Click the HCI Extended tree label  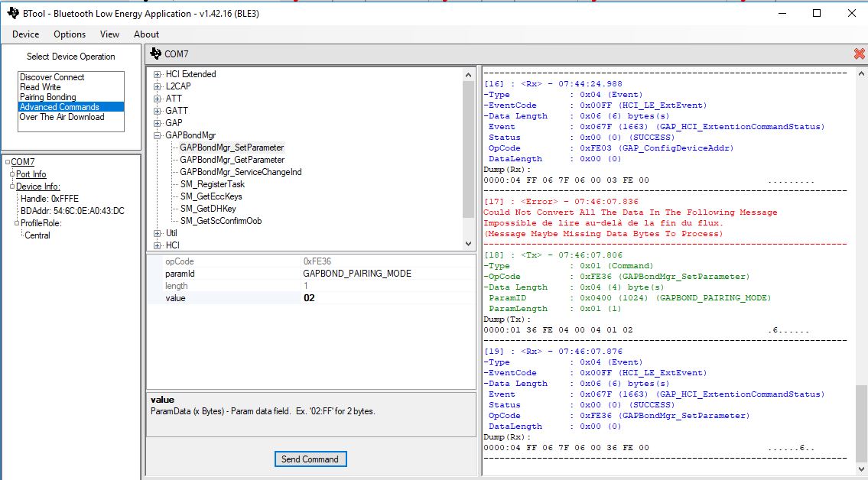coord(191,74)
